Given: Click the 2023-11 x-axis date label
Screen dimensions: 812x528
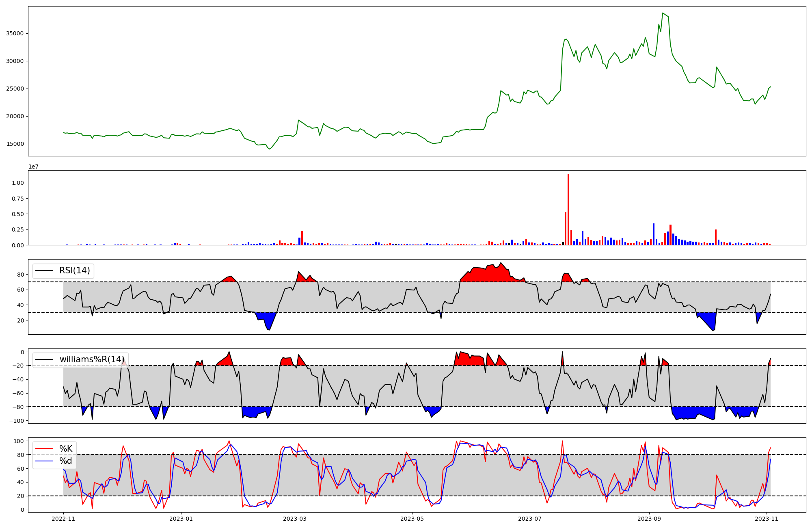Looking at the screenshot, I should pyautogui.click(x=767, y=519).
